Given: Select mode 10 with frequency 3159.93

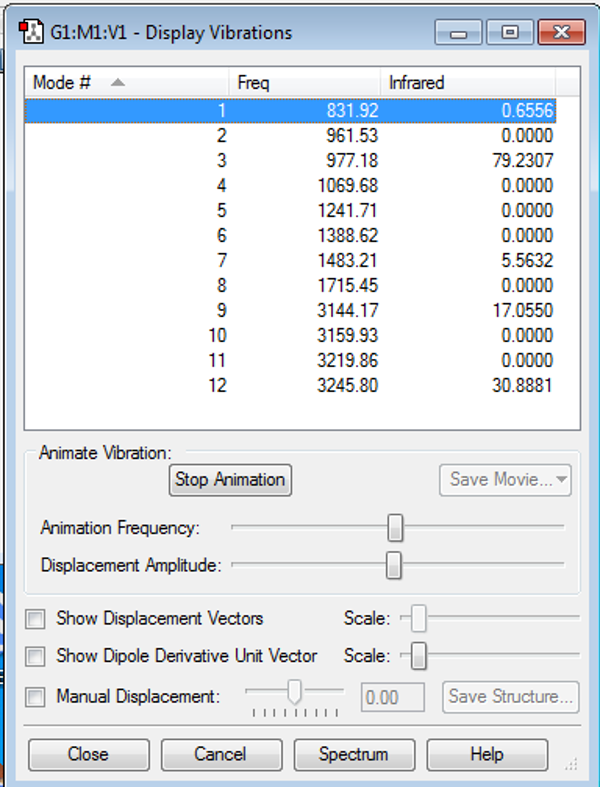Looking at the screenshot, I should [x=290, y=335].
